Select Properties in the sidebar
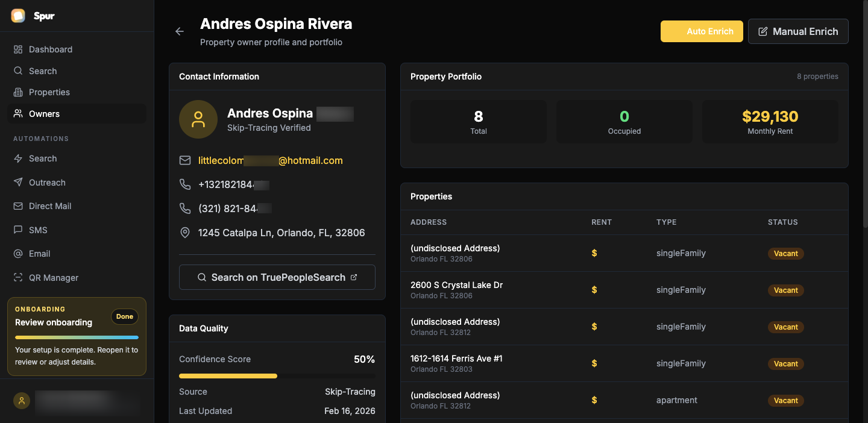The width and height of the screenshot is (868, 423). (x=77, y=92)
